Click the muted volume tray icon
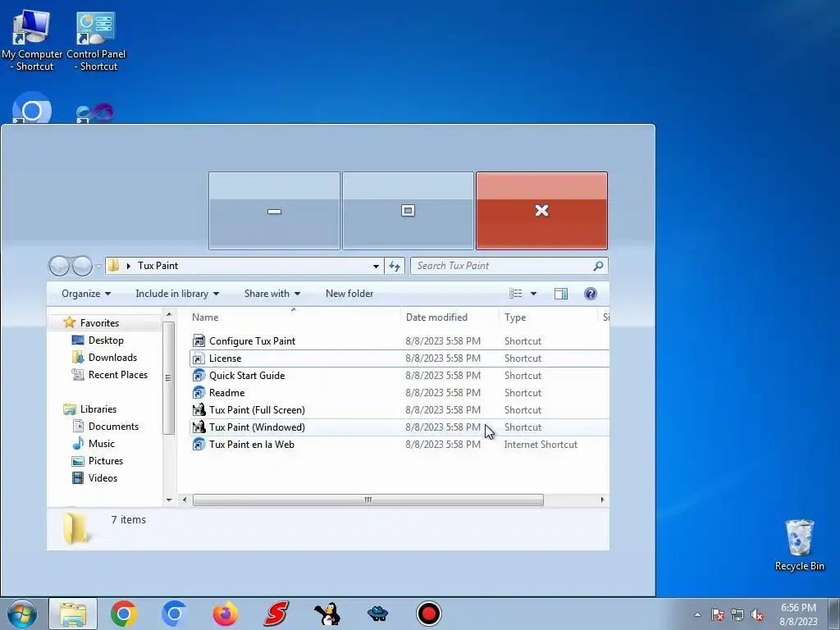 (x=757, y=614)
